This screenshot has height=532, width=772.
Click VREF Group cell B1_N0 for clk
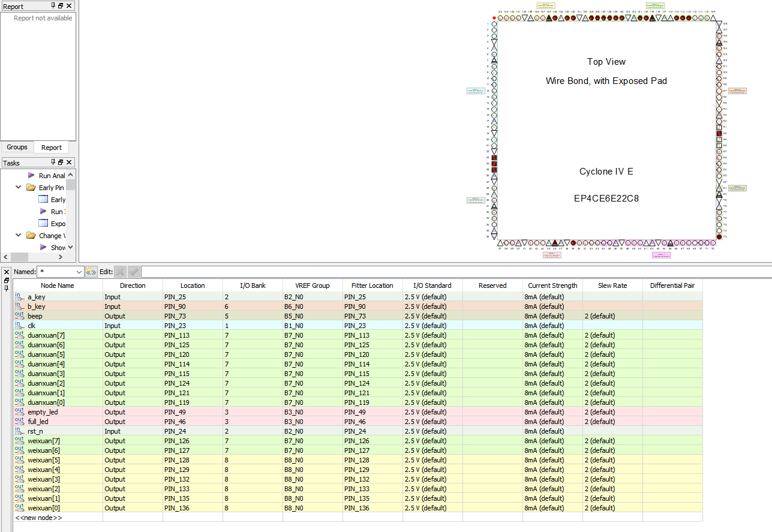tap(313, 325)
